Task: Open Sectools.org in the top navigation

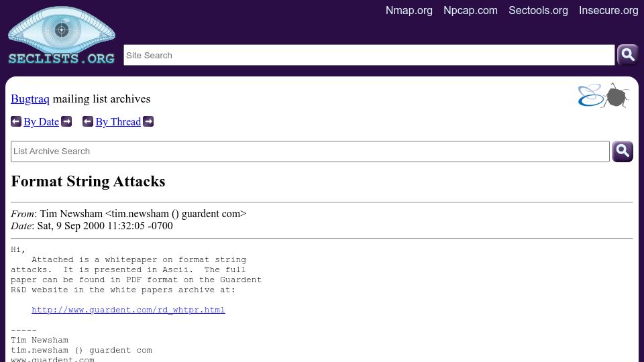Action: click(x=538, y=10)
